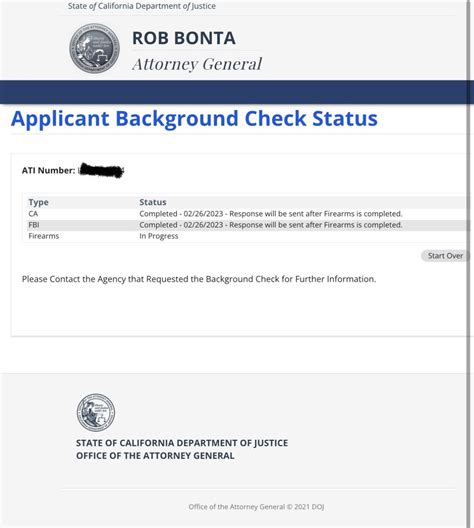Click the Attorney General seal in header

pyautogui.click(x=94, y=48)
